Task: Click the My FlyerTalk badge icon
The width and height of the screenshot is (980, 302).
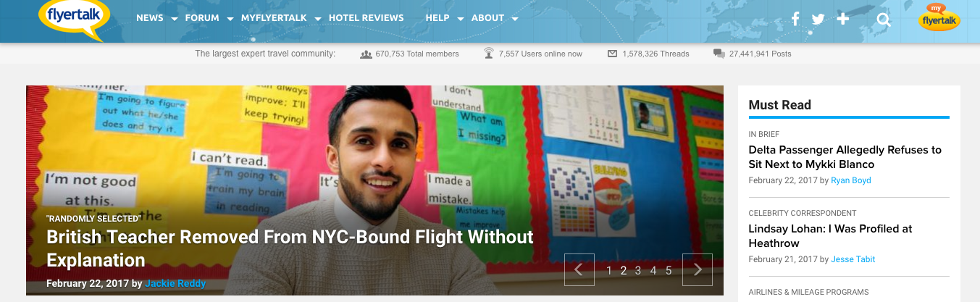Action: [939, 18]
